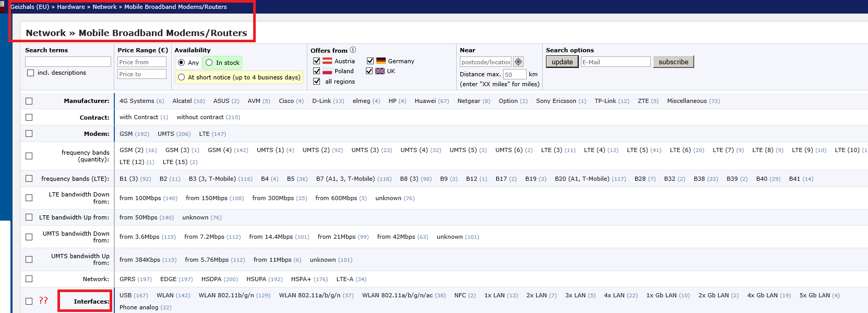The width and height of the screenshot is (868, 313).
Task: Filter interfaces by WLAN 802.11a/b/g/n/ac
Action: [398, 295]
